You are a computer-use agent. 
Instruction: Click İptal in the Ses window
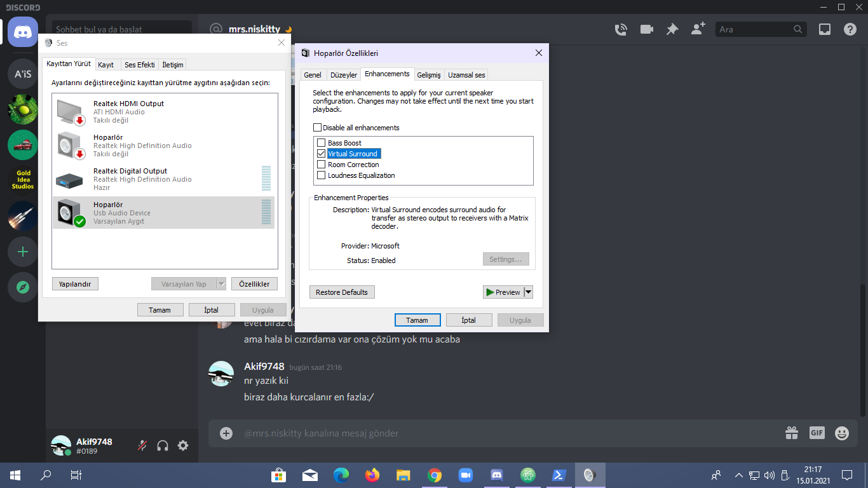(x=211, y=310)
